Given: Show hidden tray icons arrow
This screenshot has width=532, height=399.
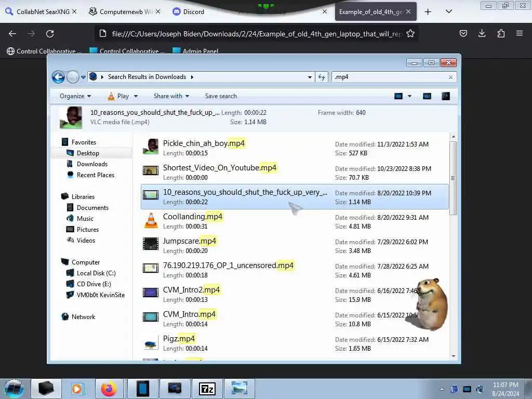Looking at the screenshot, I should coord(442,389).
